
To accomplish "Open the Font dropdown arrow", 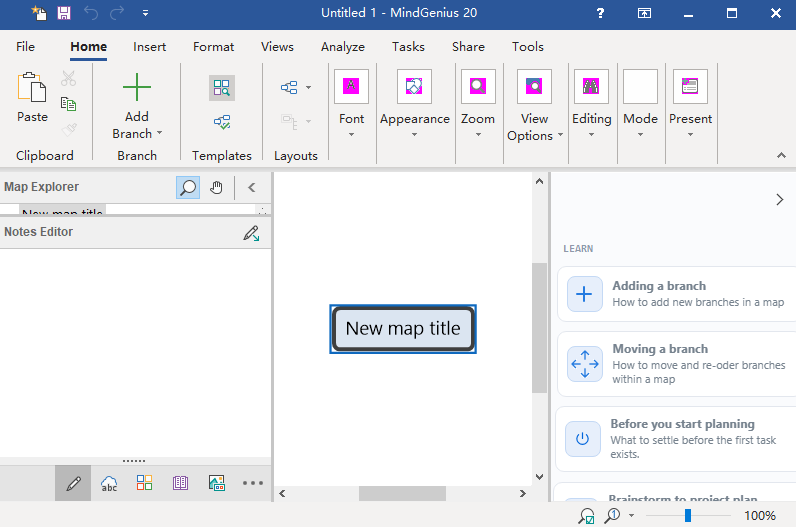I will pos(351,135).
